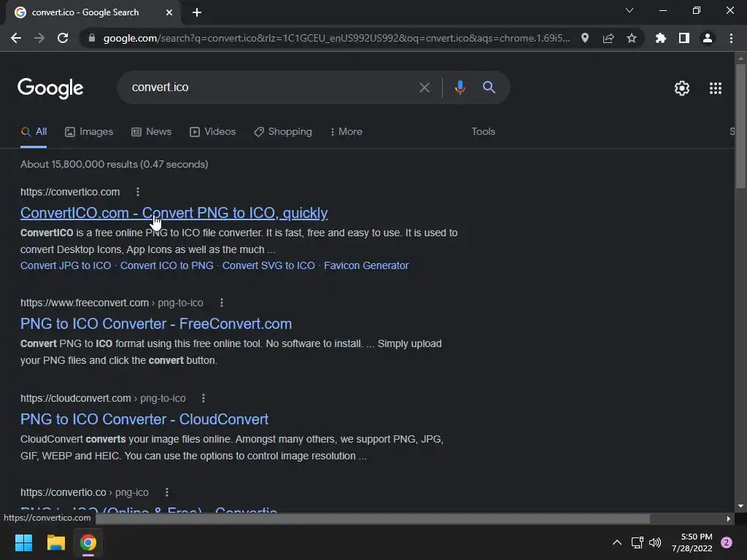Viewport: 747px width, 560px height.
Task: Open more options for cloudconvert.com result
Action: pyautogui.click(x=204, y=398)
